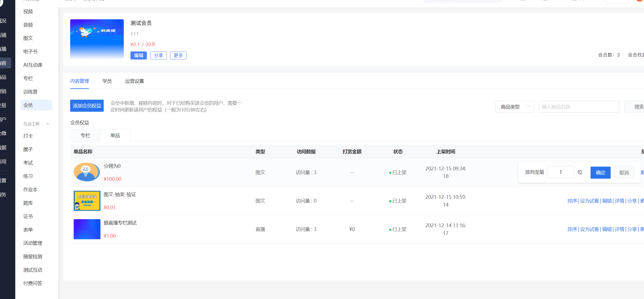Click the 排列至第 position input field

point(561,172)
